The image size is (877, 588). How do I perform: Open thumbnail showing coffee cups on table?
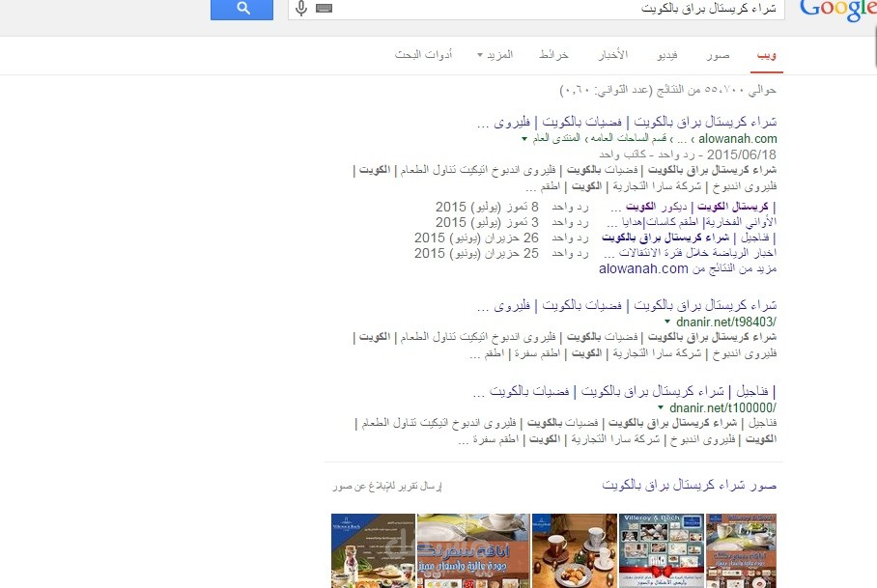tap(575, 550)
